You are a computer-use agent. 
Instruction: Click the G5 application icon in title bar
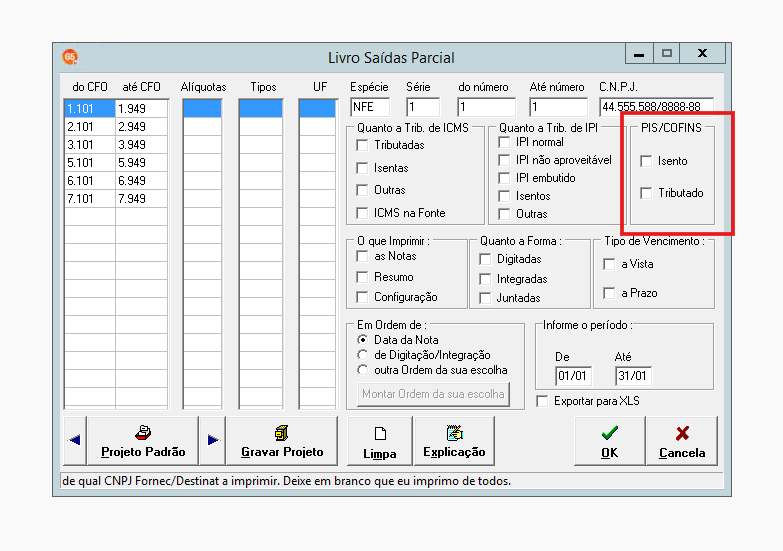(70, 57)
